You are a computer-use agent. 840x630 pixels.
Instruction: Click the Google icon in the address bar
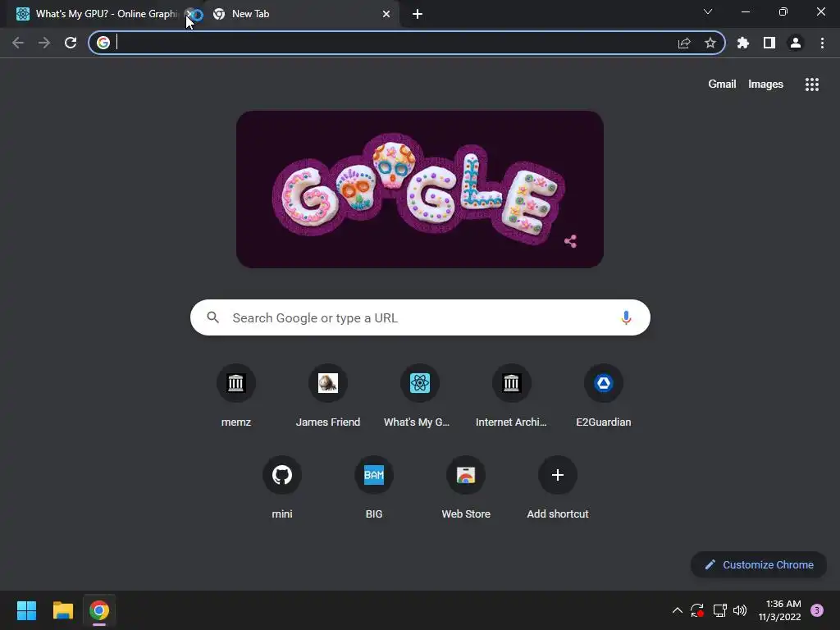(x=103, y=43)
